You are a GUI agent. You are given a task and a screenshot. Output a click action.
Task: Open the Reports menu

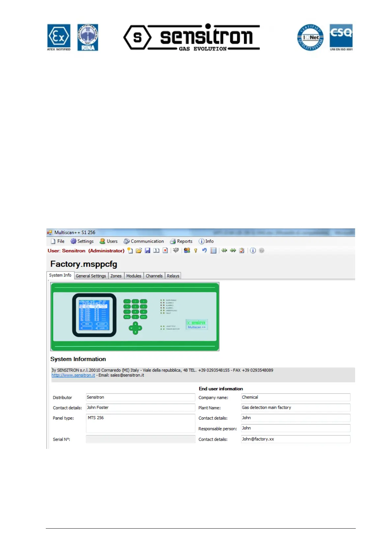pyautogui.click(x=181, y=241)
